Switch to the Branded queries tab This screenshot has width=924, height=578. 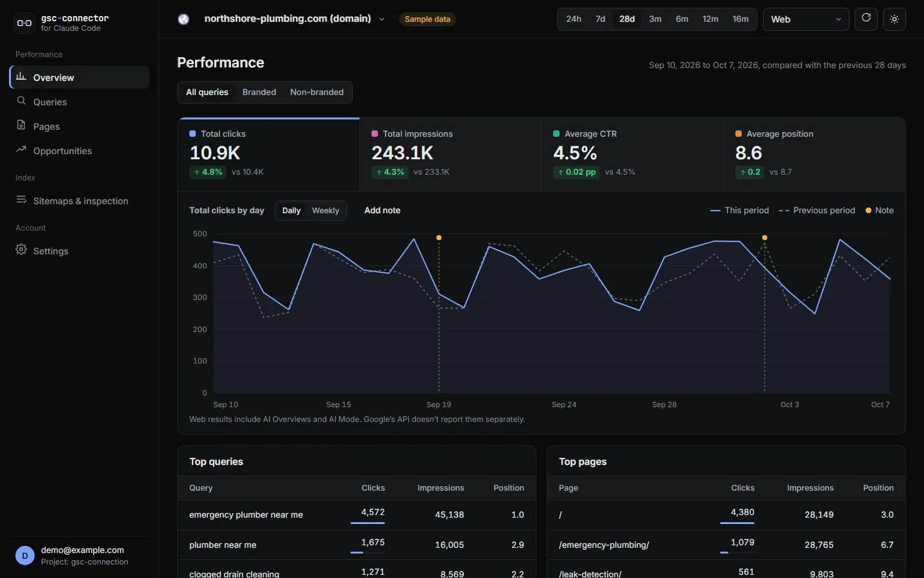259,92
